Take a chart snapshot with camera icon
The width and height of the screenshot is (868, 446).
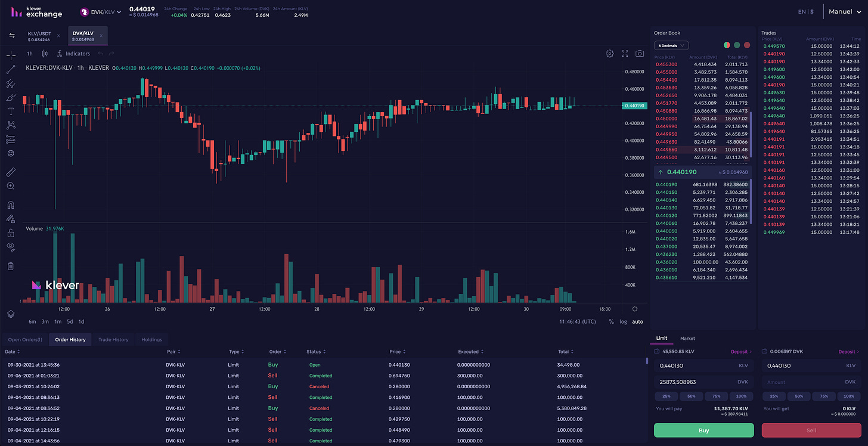(x=640, y=54)
